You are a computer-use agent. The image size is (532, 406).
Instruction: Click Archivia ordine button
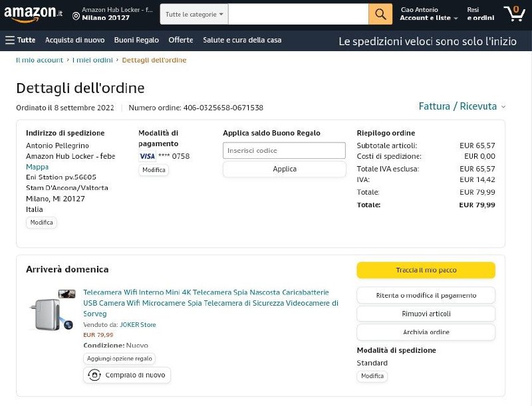[x=426, y=332]
